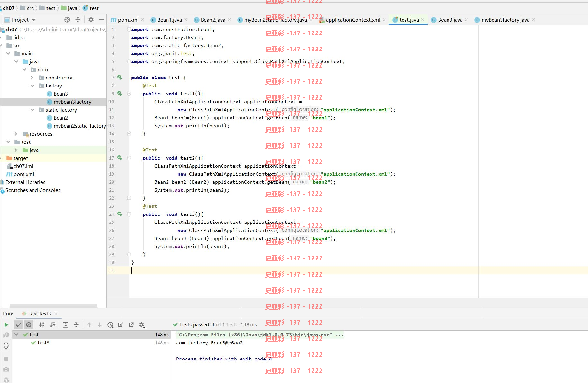Open test history clock icon
588x383 pixels.
pyautogui.click(x=110, y=325)
